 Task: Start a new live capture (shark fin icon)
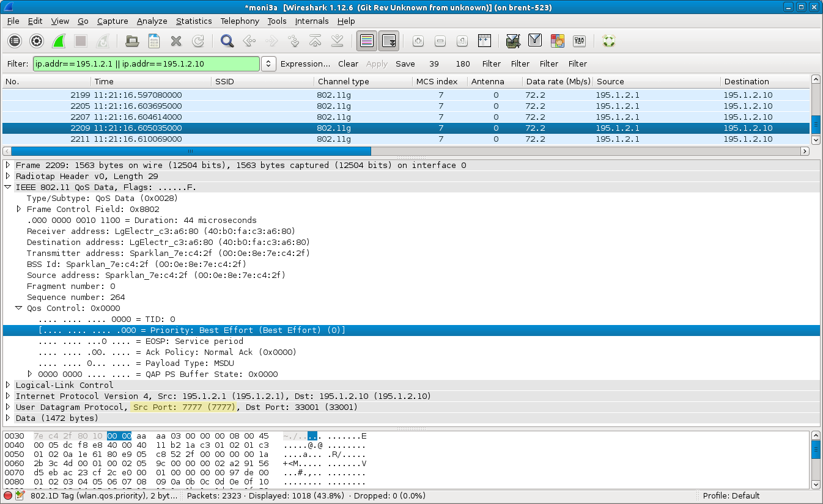click(x=59, y=42)
